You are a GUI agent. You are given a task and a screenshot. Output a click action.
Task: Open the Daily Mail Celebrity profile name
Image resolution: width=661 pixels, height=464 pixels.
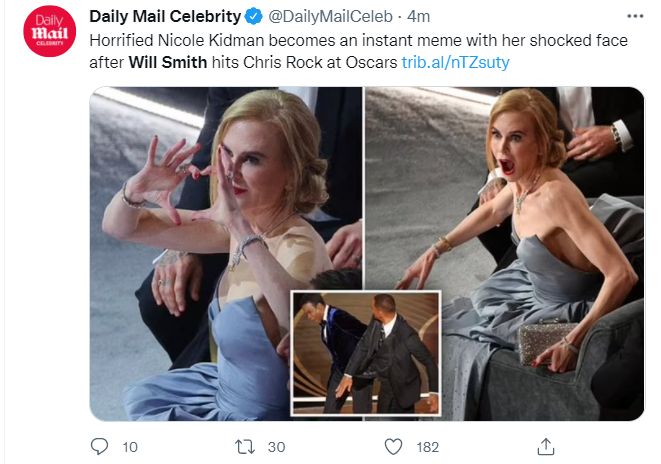[165, 17]
